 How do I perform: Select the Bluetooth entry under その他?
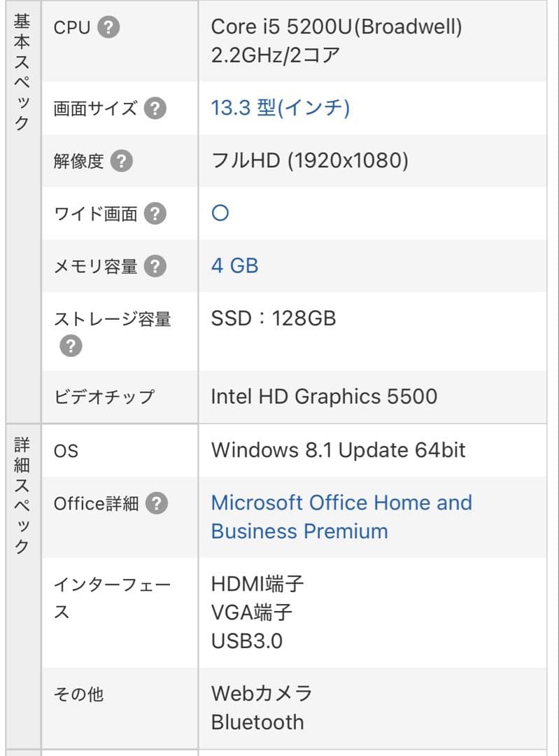(259, 722)
